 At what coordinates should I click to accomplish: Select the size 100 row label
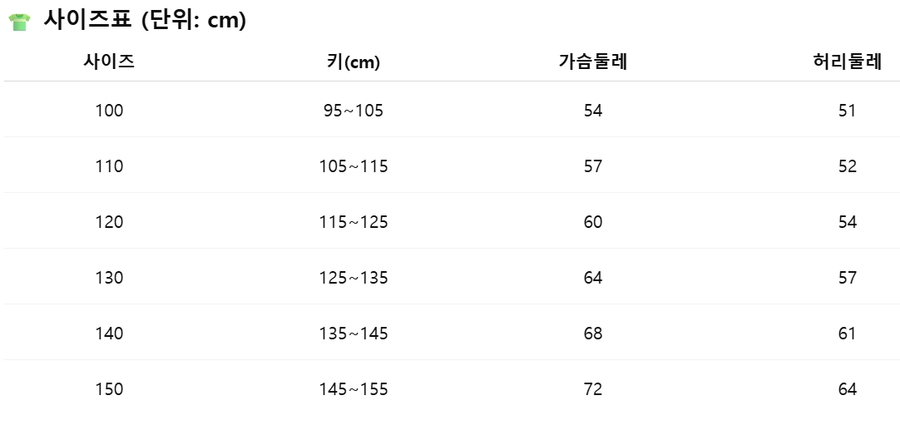(109, 110)
